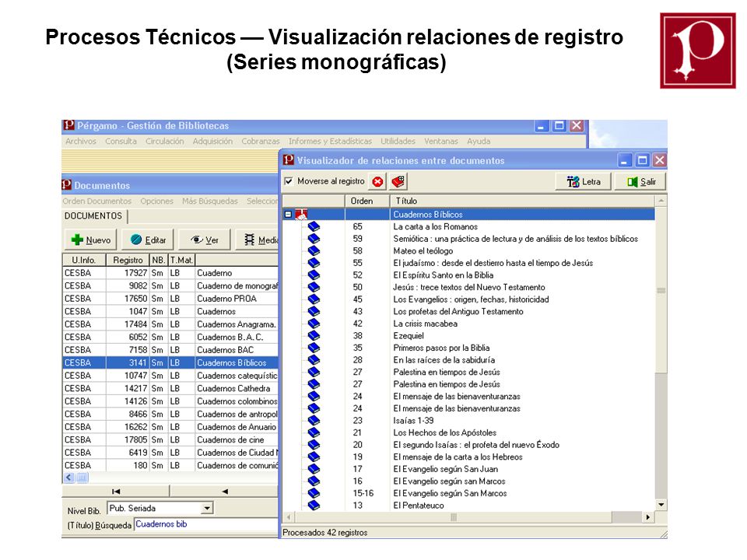
Task: Select the Cuadernos Anagrama. row
Action: click(x=170, y=324)
